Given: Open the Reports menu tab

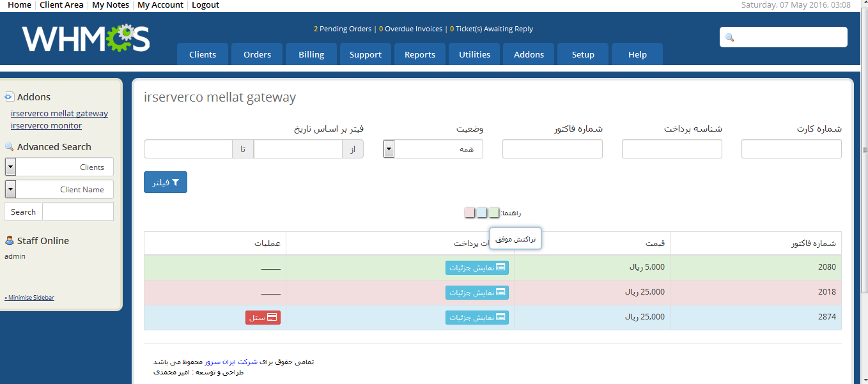Looking at the screenshot, I should [420, 54].
